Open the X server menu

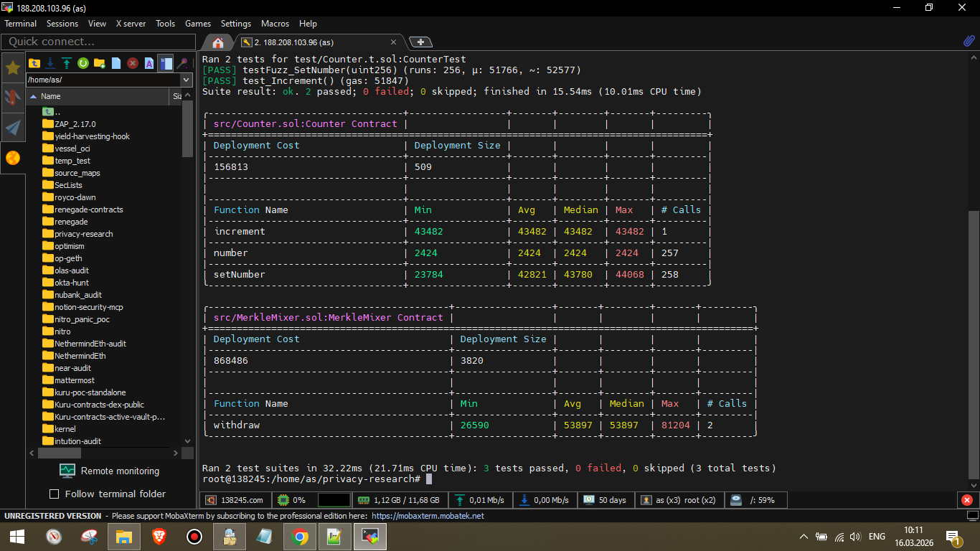[x=131, y=24]
